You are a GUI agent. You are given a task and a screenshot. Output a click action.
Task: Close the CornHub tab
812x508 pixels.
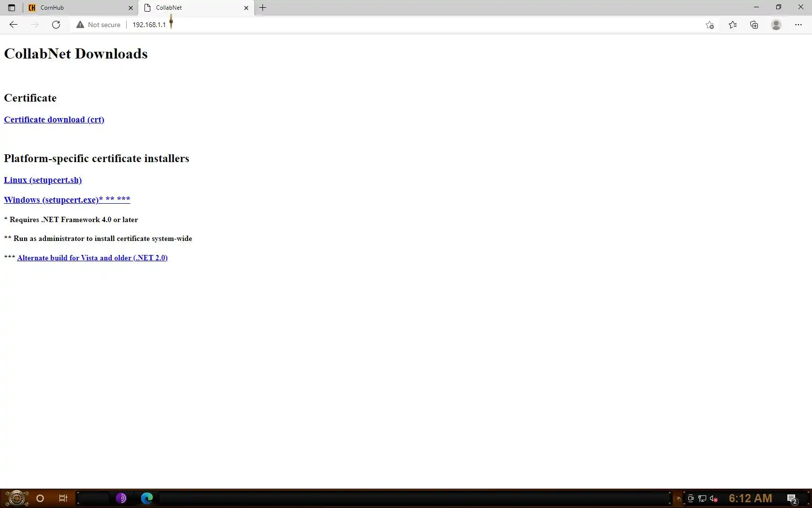(x=130, y=8)
